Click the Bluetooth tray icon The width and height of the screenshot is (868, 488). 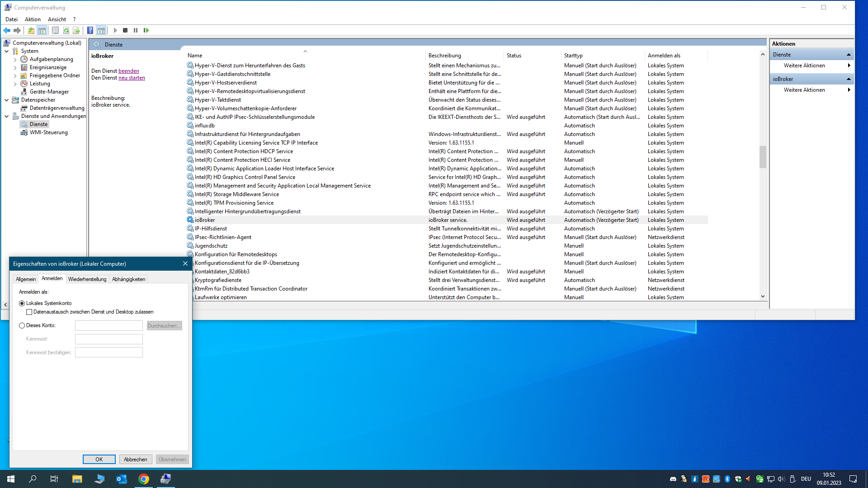[x=727, y=479]
